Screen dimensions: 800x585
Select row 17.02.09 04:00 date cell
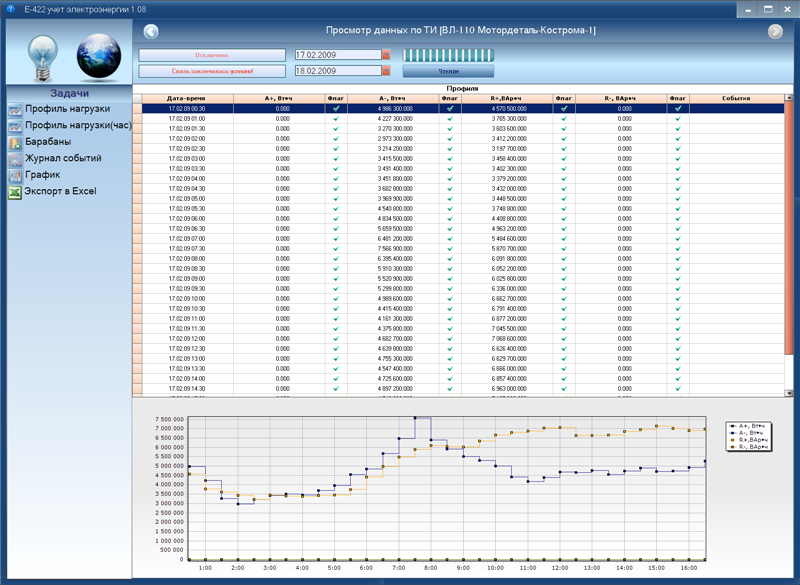point(187,179)
